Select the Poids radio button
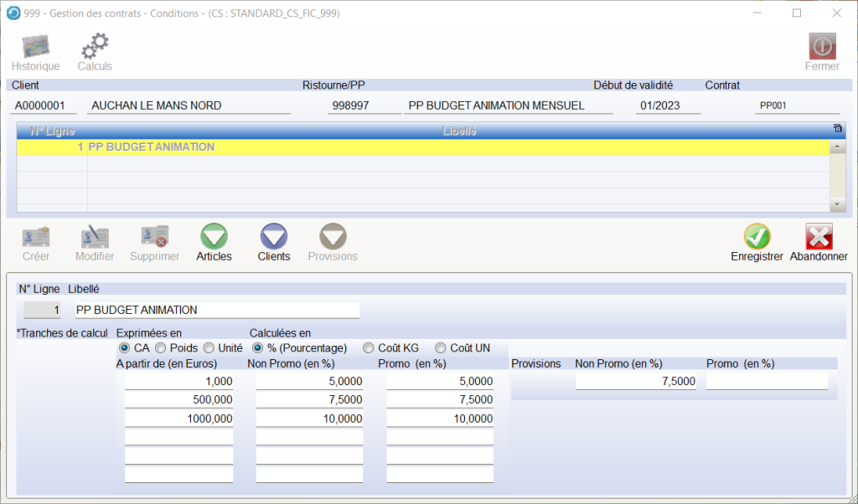 tap(161, 347)
